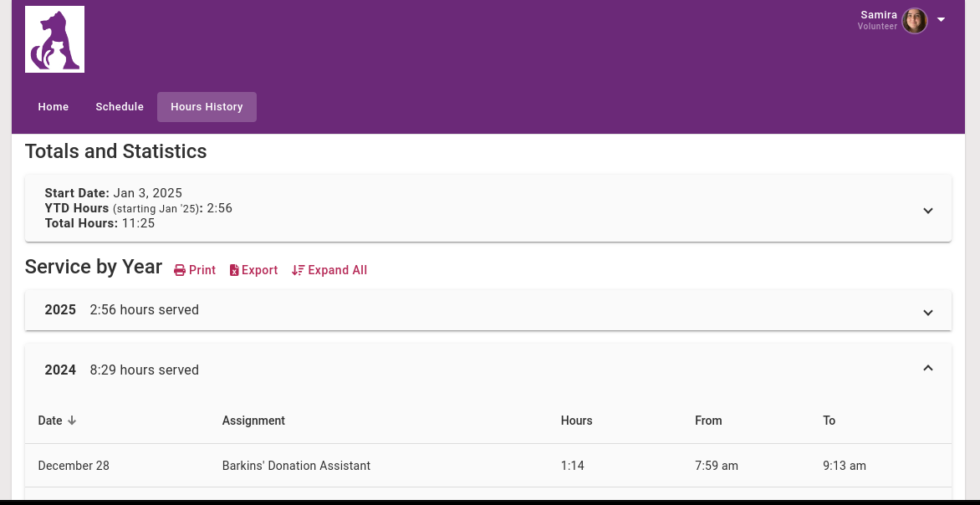The width and height of the screenshot is (980, 505).
Task: Click the 2025 year label
Action: click(x=60, y=310)
